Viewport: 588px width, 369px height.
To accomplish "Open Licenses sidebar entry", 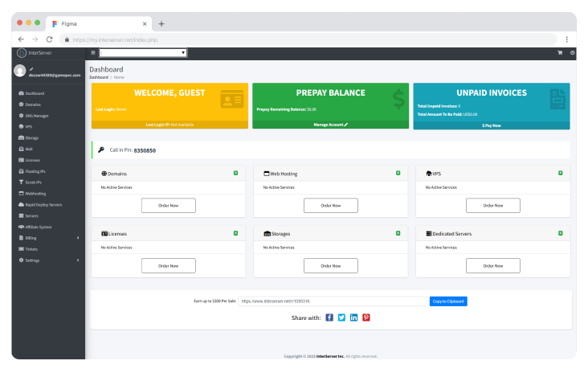I will [29, 160].
